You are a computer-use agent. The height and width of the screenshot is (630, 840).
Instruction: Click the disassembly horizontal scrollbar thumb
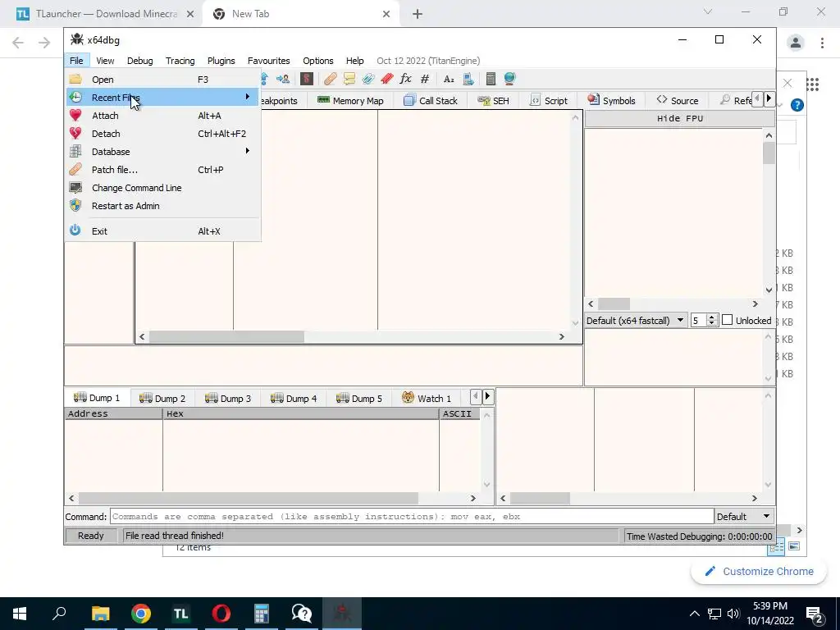226,336
